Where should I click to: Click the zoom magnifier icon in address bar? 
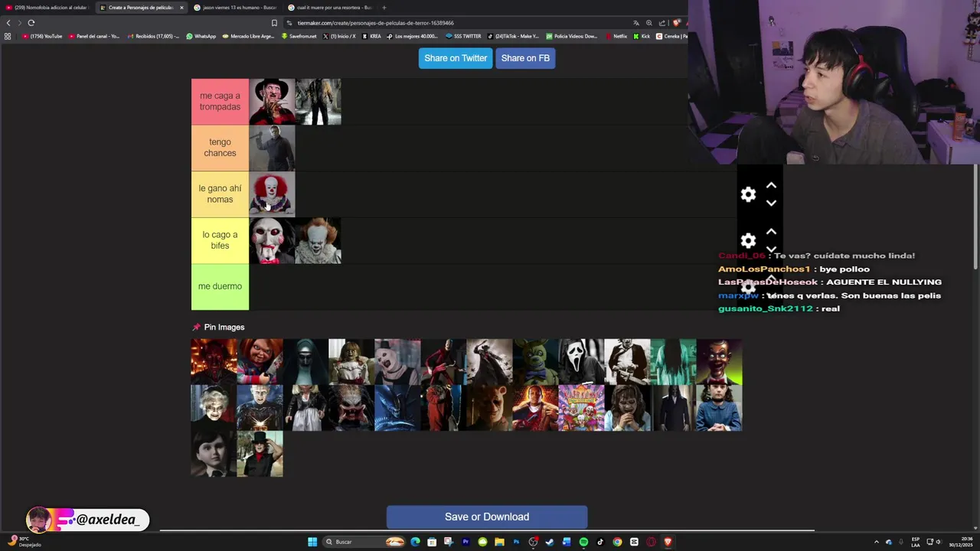(x=649, y=23)
